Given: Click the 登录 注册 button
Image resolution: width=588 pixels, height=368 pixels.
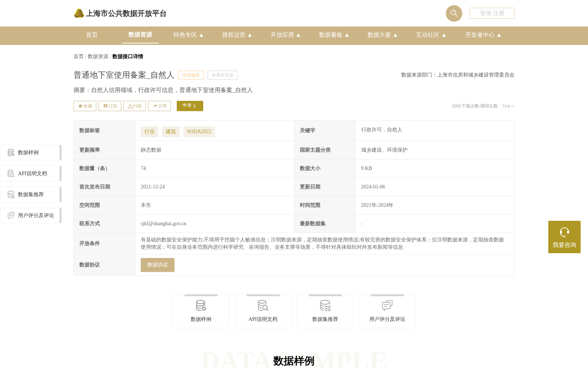Looking at the screenshot, I should click(492, 13).
